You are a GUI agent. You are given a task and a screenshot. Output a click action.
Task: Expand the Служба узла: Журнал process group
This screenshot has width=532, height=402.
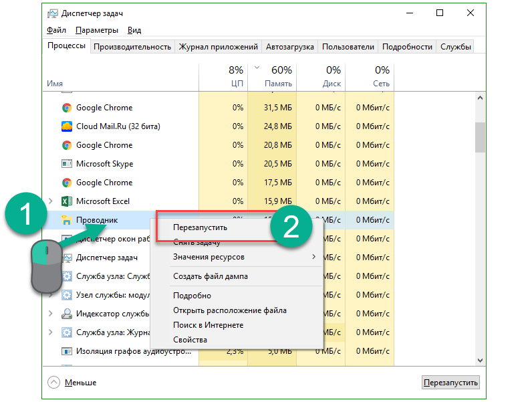pos(51,332)
